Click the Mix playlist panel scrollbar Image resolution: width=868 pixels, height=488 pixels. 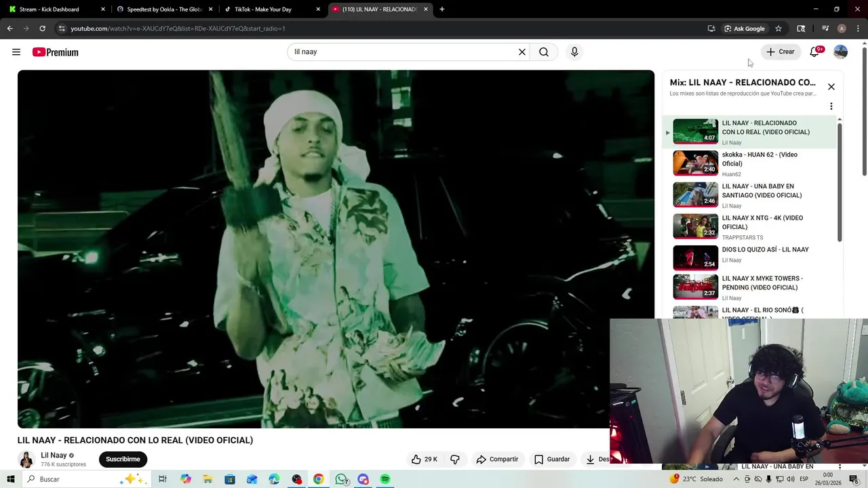point(840,182)
